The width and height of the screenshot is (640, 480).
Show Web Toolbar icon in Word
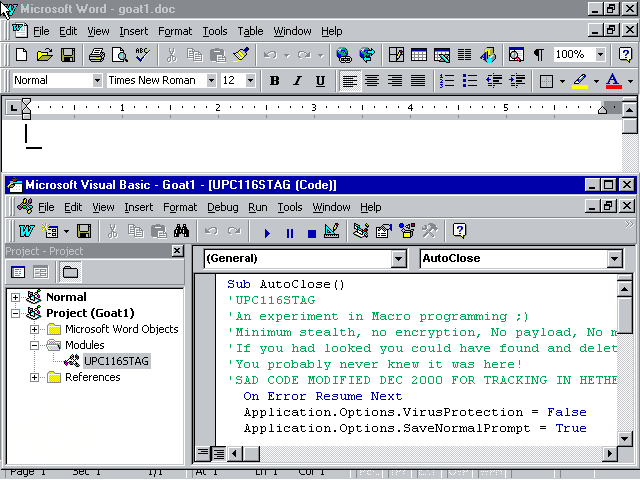click(367, 55)
